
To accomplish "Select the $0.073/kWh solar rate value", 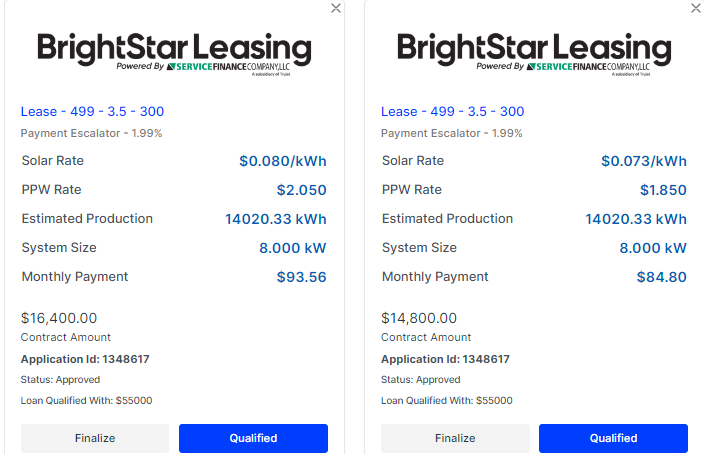I will tap(644, 161).
